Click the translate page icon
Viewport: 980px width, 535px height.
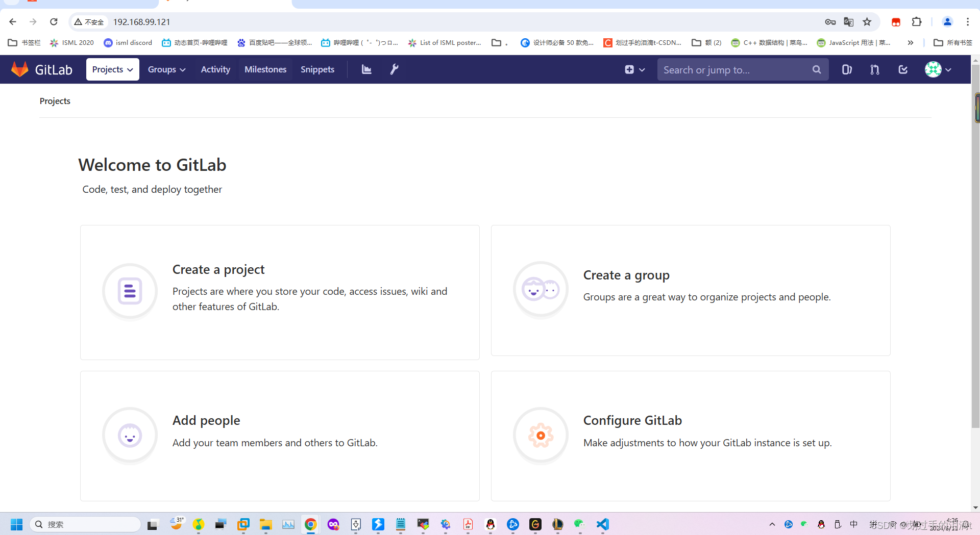(849, 22)
